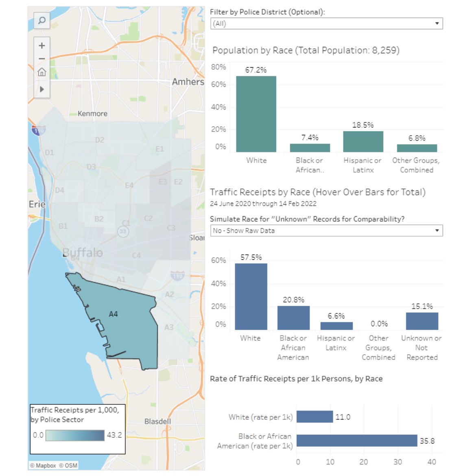
Task: Select the Hispanic or Latinx population bar 18.5%
Action: click(363, 142)
